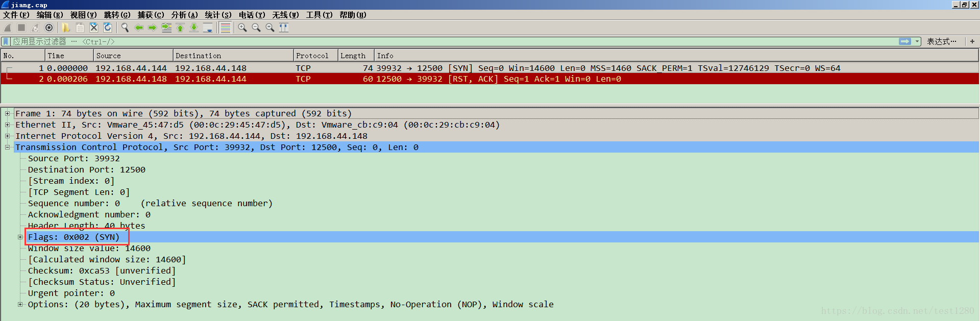Viewport: 980px width, 321px height.
Task: Open the 捕获(C) menu
Action: (151, 15)
